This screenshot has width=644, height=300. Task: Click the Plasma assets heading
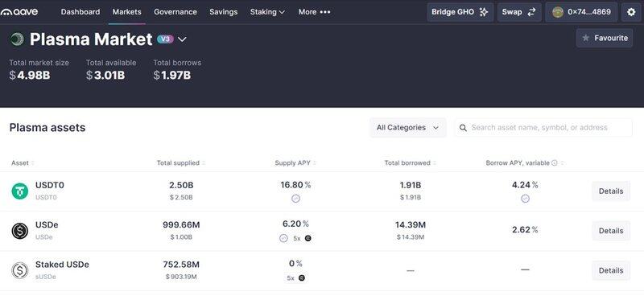[47, 128]
